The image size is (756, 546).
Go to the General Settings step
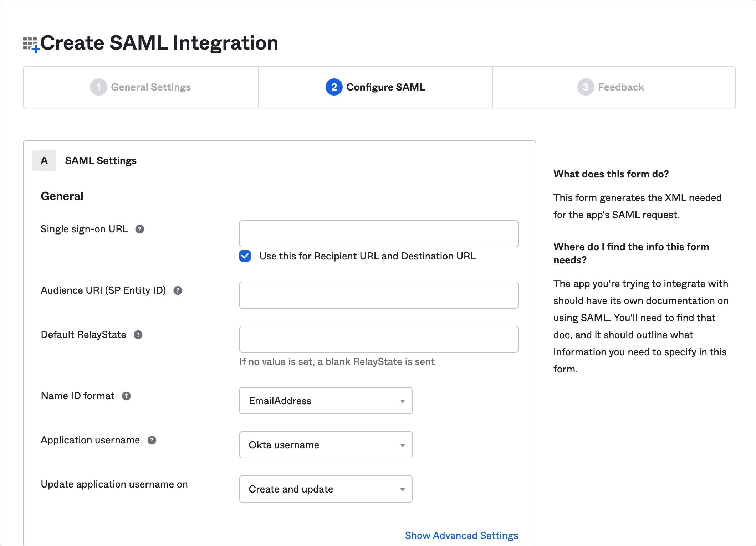(x=141, y=87)
